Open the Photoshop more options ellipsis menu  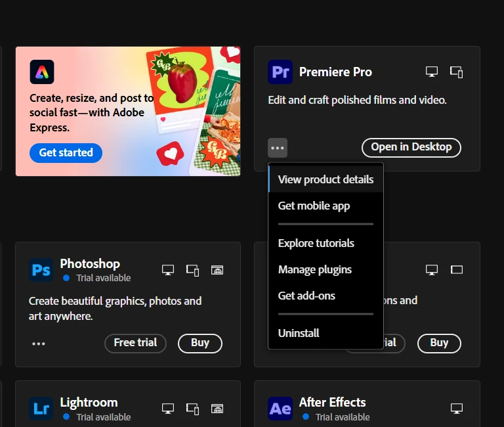(x=39, y=344)
